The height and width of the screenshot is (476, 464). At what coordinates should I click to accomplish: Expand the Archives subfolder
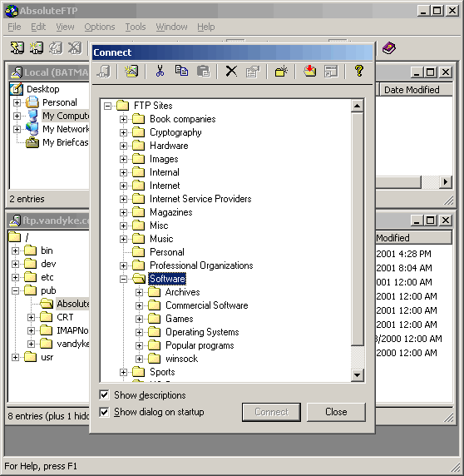[139, 292]
